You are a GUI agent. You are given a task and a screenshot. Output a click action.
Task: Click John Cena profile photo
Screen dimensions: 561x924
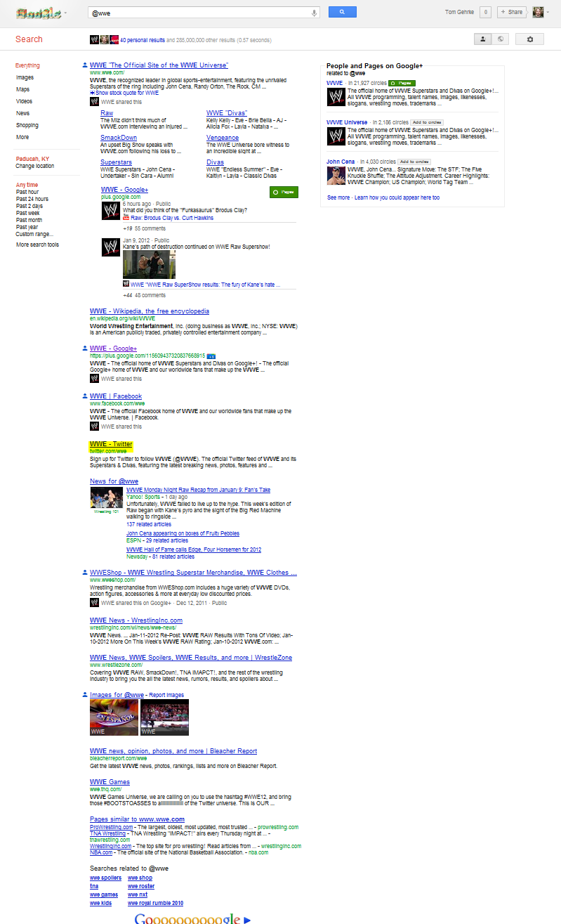click(x=336, y=176)
